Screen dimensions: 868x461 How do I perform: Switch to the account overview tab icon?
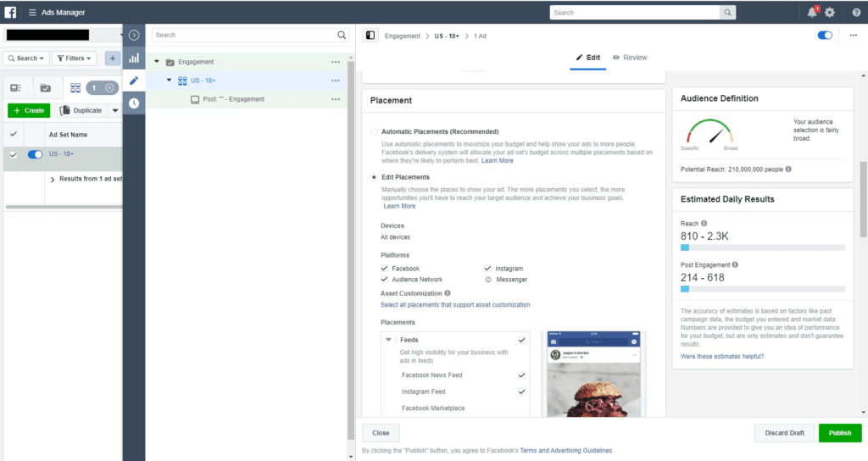tap(15, 88)
